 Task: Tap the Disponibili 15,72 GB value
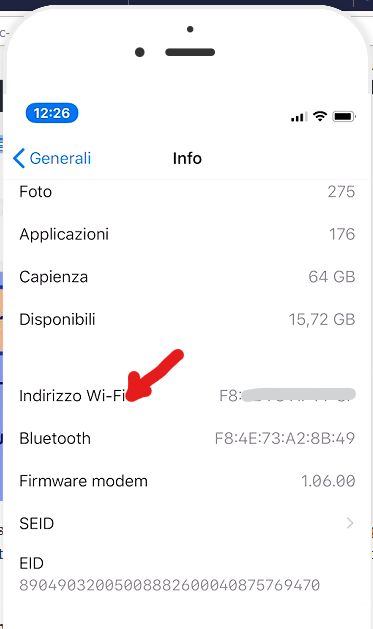322,320
